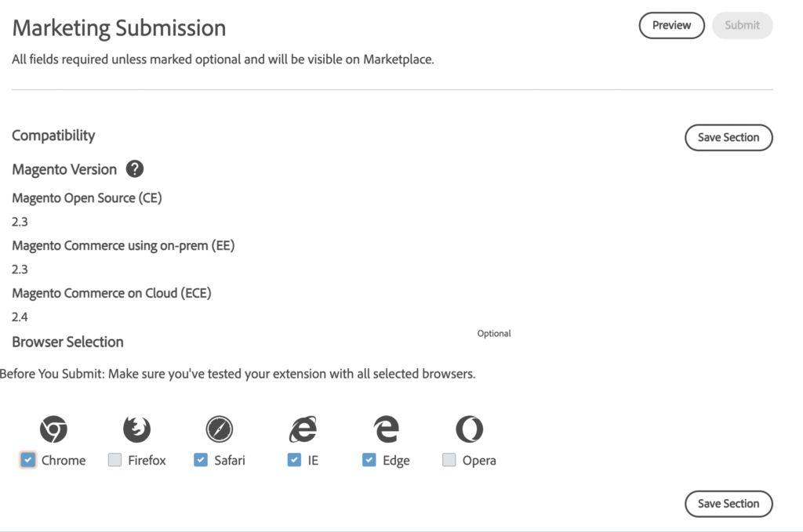Viewport: 803px width, 532px height.
Task: Click the Internet Explorer logo icon
Action: (303, 429)
